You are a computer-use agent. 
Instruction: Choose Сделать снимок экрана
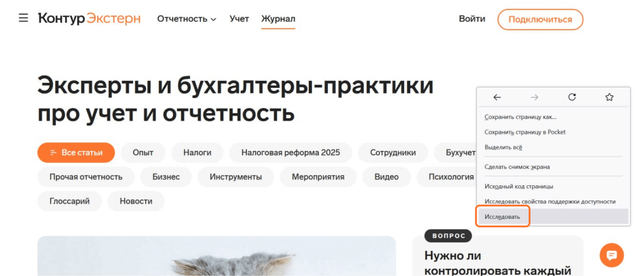click(x=554, y=167)
